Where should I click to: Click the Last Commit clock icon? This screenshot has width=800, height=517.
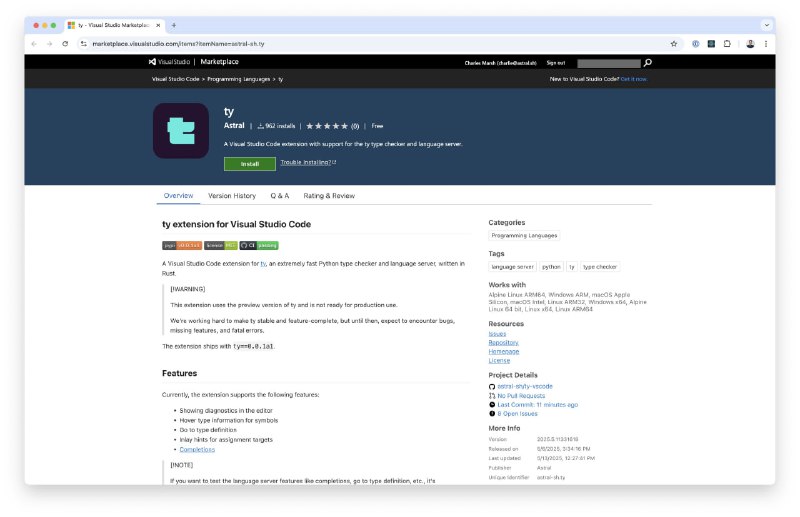pyautogui.click(x=492, y=405)
